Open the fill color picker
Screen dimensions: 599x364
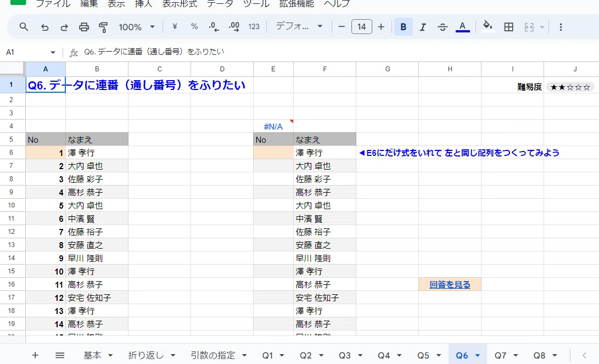click(x=487, y=27)
